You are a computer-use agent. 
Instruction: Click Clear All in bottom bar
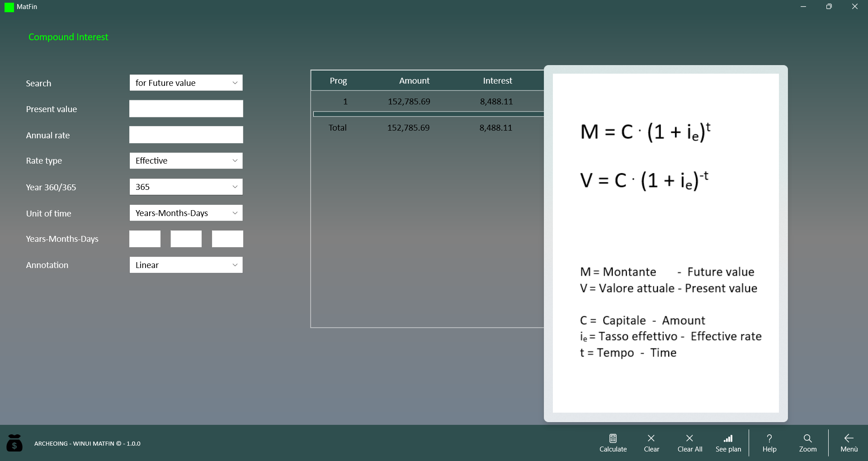[x=690, y=443]
